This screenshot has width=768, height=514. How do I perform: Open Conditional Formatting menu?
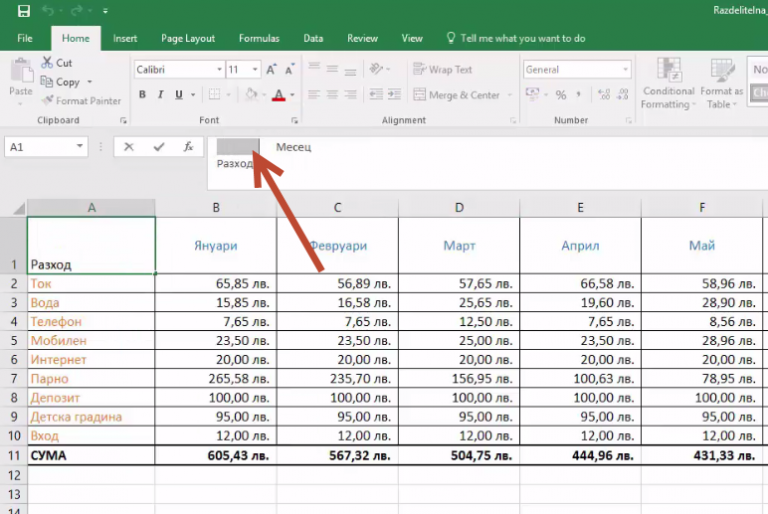[x=666, y=84]
